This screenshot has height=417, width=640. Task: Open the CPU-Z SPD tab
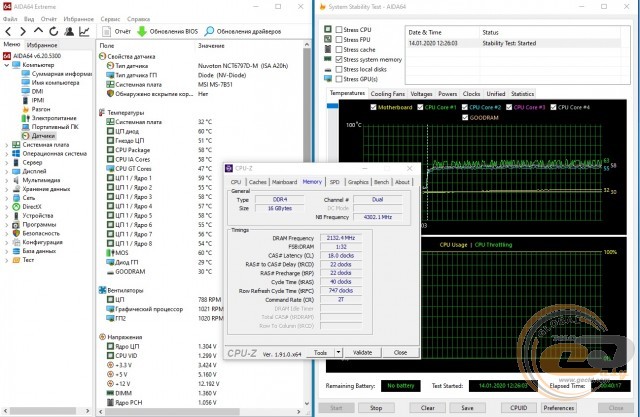click(335, 182)
